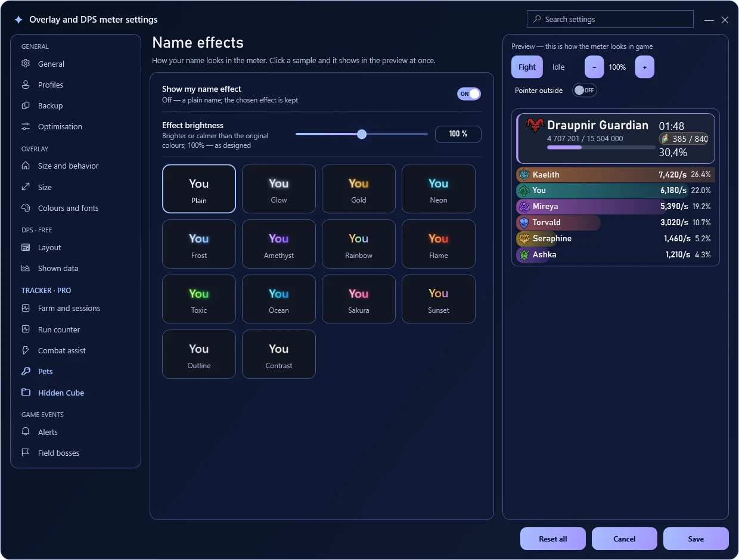Image resolution: width=739 pixels, height=560 pixels.
Task: Click the Cancel button
Action: tap(625, 539)
